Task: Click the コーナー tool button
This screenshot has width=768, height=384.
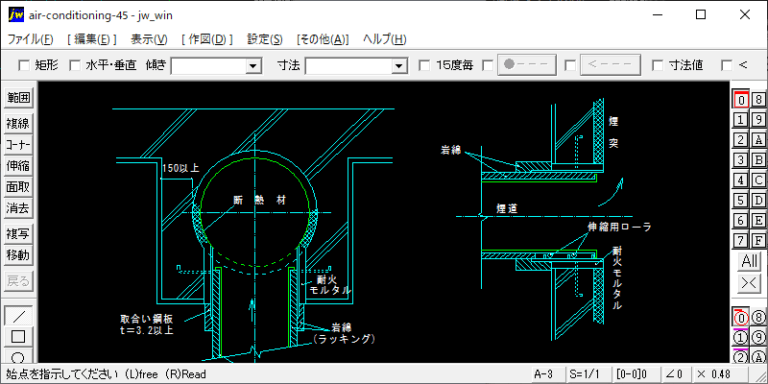Action: 19,145
